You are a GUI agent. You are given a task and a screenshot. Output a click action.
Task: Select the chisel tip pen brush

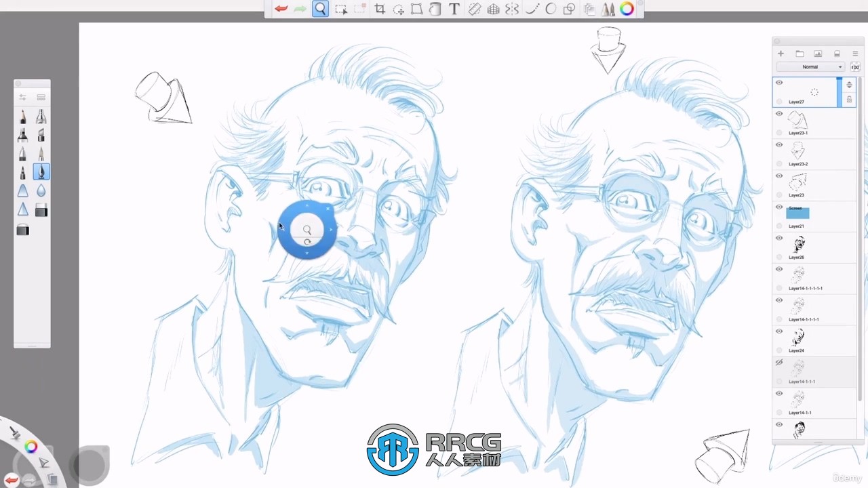tap(41, 135)
